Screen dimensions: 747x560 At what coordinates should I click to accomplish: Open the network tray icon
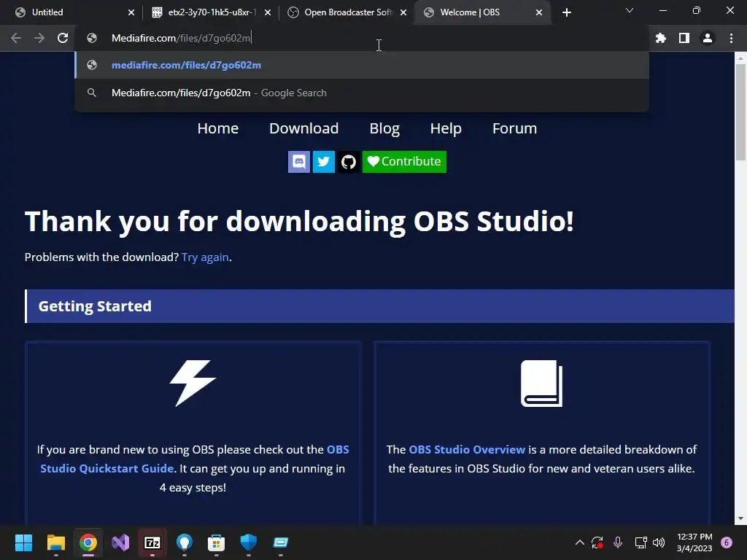tap(640, 542)
